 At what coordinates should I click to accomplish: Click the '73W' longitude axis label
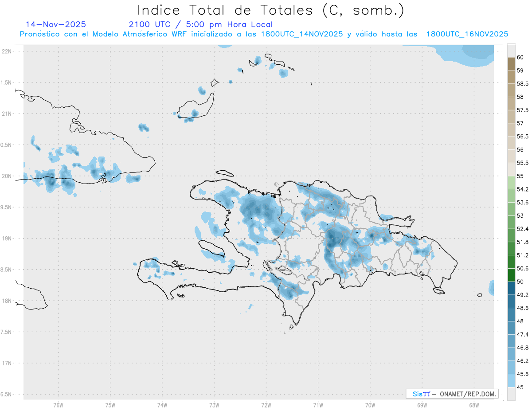coord(214,405)
